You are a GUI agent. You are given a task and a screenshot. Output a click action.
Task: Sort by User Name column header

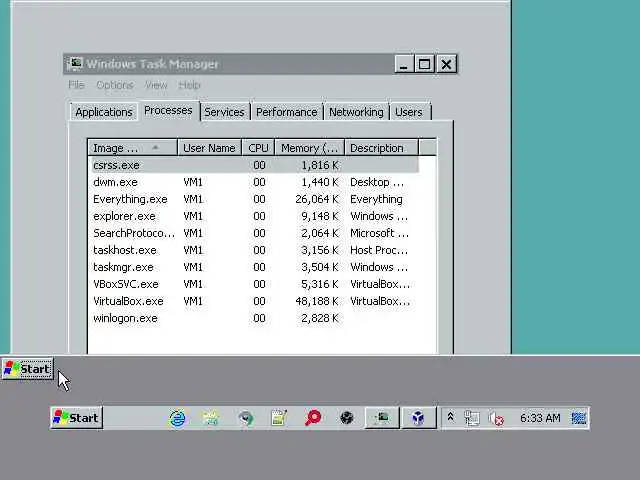(x=209, y=148)
